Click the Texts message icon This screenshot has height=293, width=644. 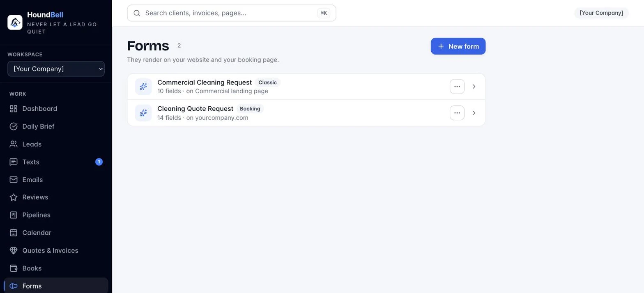[14, 162]
